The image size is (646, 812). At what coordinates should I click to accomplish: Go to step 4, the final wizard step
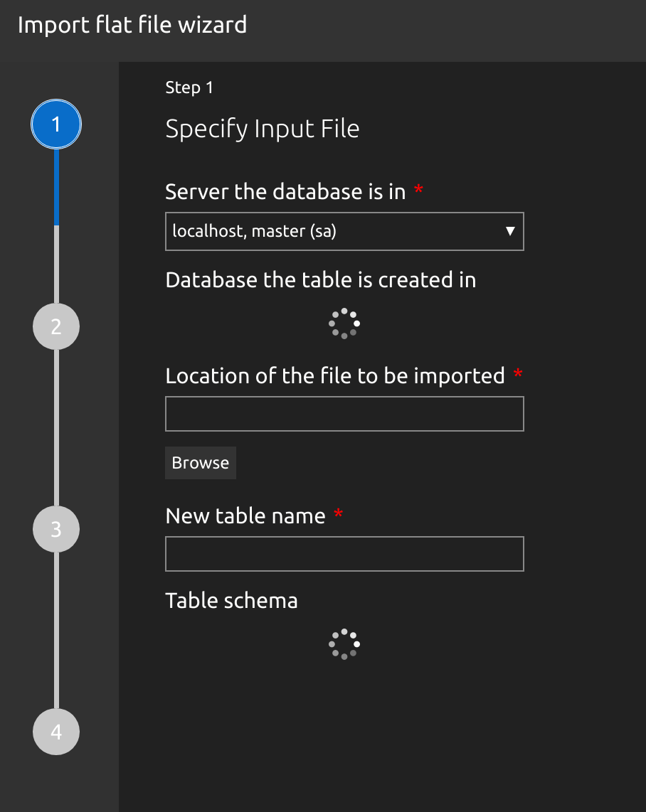56,731
